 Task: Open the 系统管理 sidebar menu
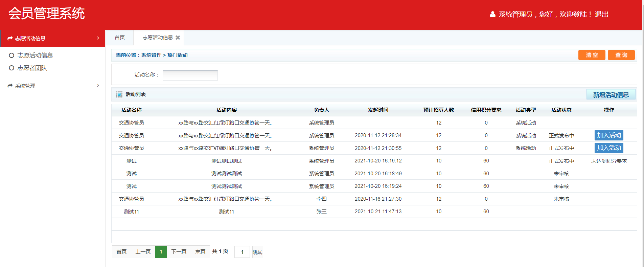[53, 86]
